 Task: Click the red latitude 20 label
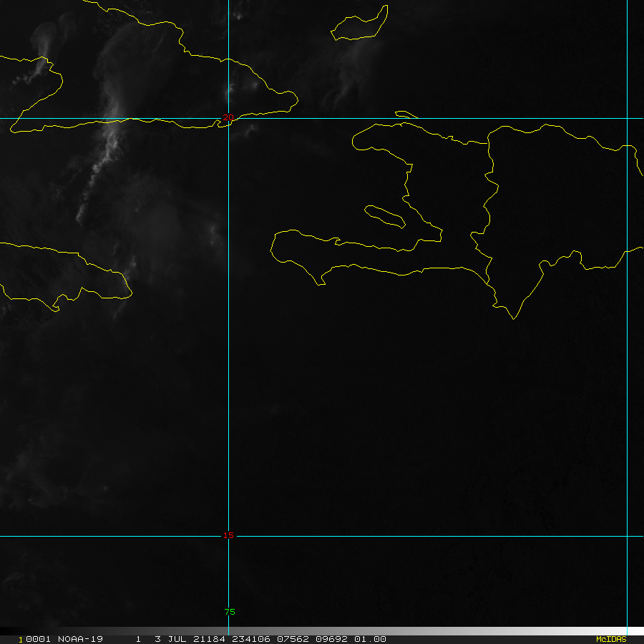228,117
